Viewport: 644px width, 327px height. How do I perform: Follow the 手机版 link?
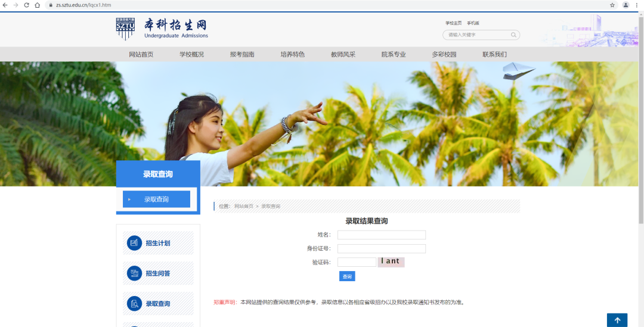click(x=473, y=23)
